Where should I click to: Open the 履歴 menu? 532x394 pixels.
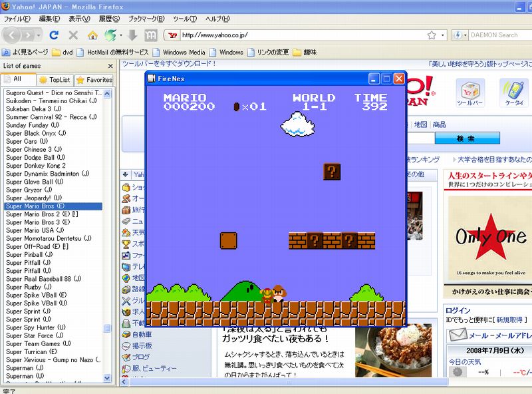[x=109, y=19]
